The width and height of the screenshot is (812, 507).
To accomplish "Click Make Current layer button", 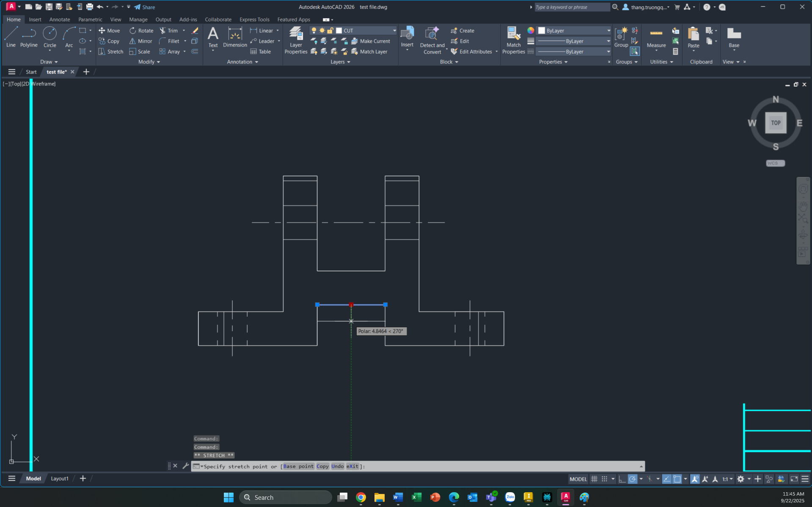I will (371, 41).
